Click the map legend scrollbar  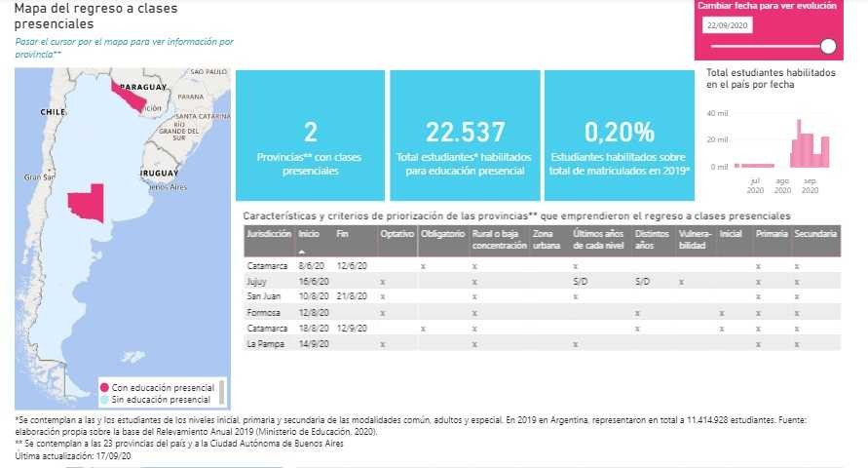[x=221, y=392]
